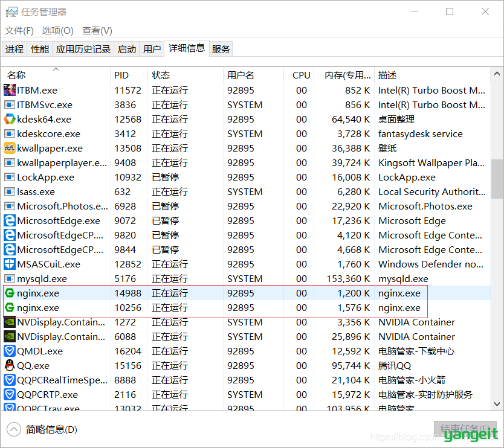The width and height of the screenshot is (504, 448).
Task: Switch to the 应用历史记录 tab
Action: (83, 49)
